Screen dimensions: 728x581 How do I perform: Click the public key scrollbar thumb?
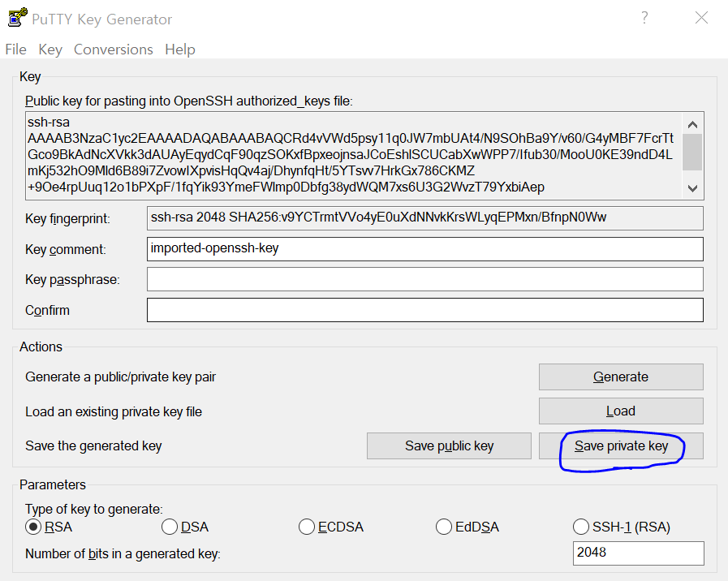(x=693, y=153)
